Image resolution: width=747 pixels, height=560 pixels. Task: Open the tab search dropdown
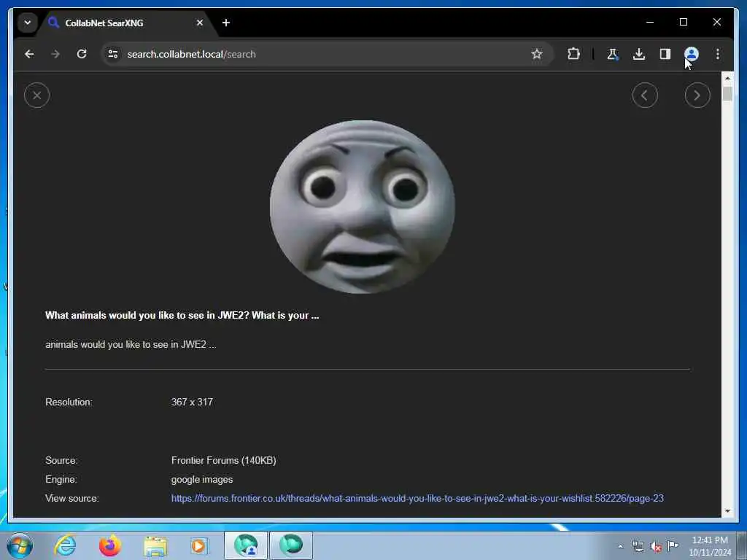(x=28, y=23)
